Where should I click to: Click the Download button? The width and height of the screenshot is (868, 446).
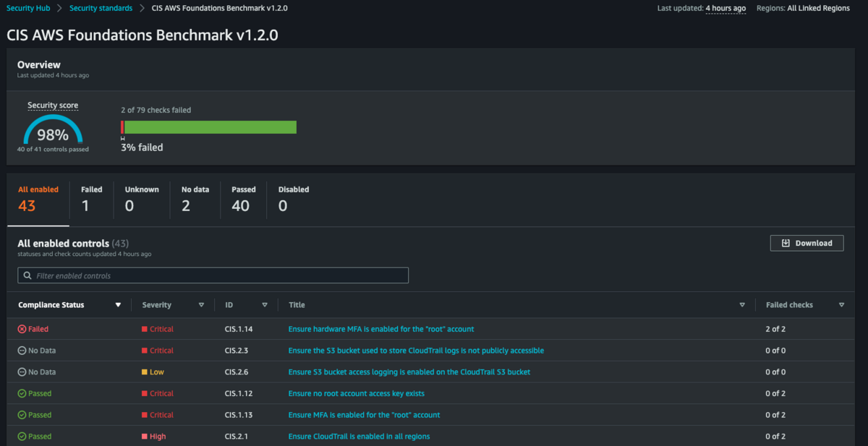click(x=807, y=243)
